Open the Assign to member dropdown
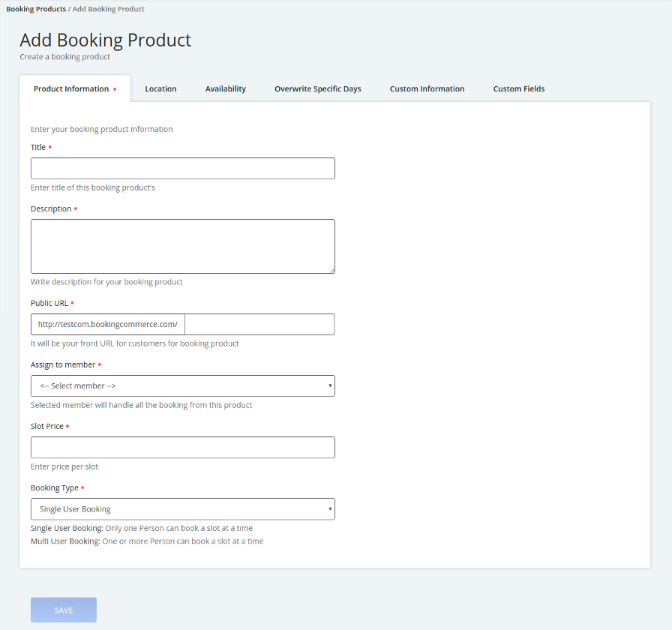Viewport: 672px width, 630px height. pyautogui.click(x=182, y=385)
